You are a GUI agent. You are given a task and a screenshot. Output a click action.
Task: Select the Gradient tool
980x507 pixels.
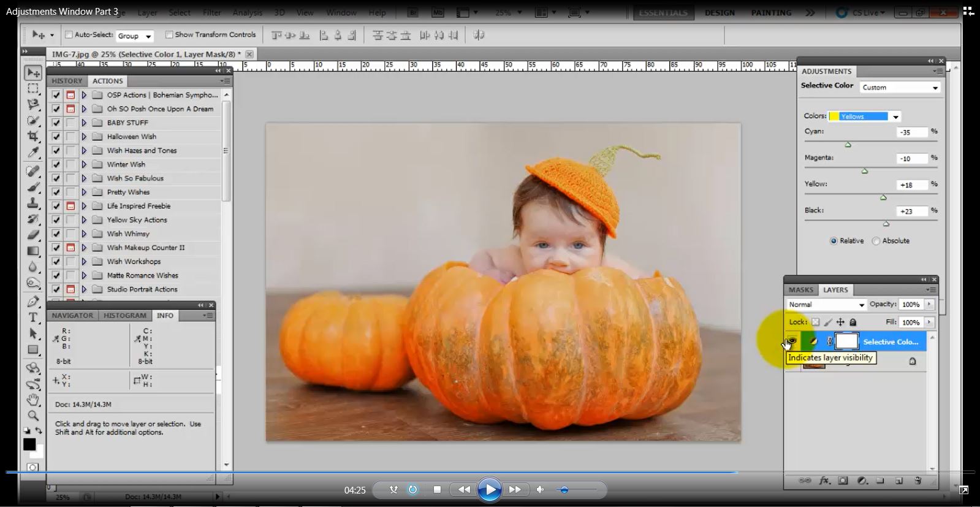[x=33, y=251]
